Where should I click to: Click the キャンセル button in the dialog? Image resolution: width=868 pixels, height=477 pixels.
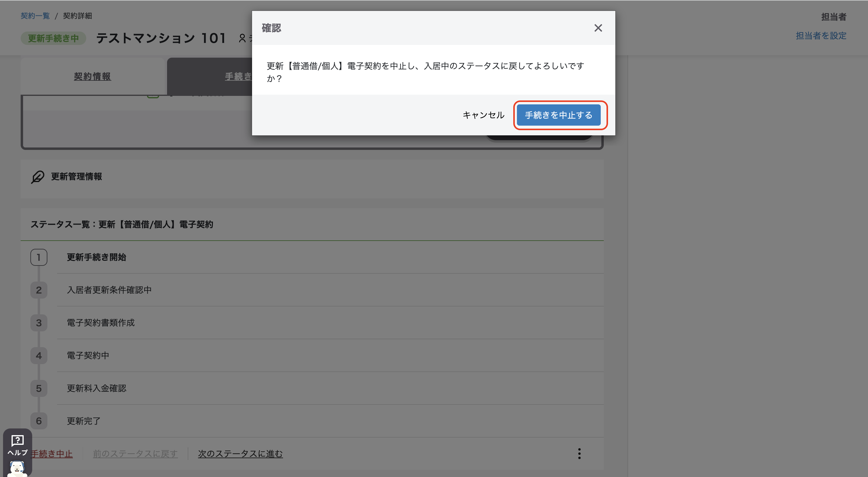coord(483,115)
